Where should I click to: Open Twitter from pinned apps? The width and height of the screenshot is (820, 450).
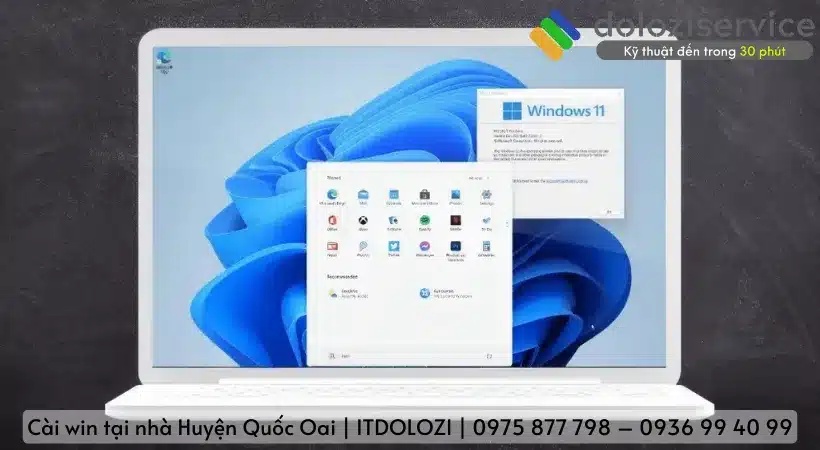click(x=394, y=249)
